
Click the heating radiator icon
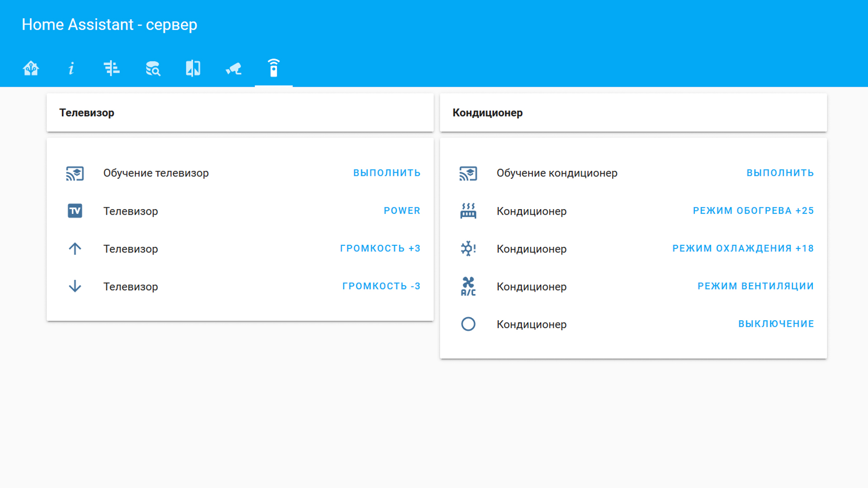click(x=468, y=211)
